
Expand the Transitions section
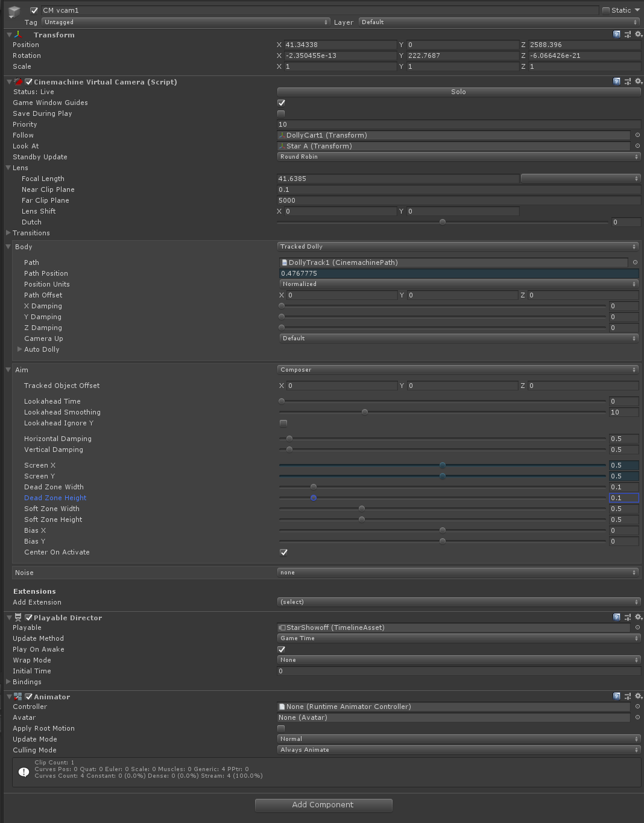9,233
